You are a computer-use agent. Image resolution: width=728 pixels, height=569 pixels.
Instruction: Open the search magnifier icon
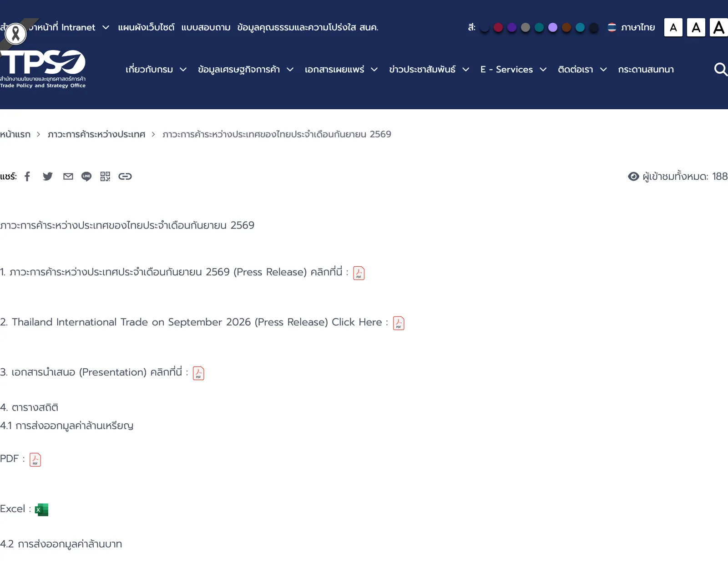coord(721,69)
